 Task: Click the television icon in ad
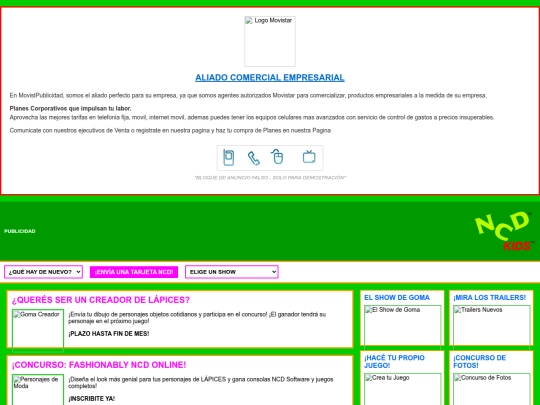[309, 157]
